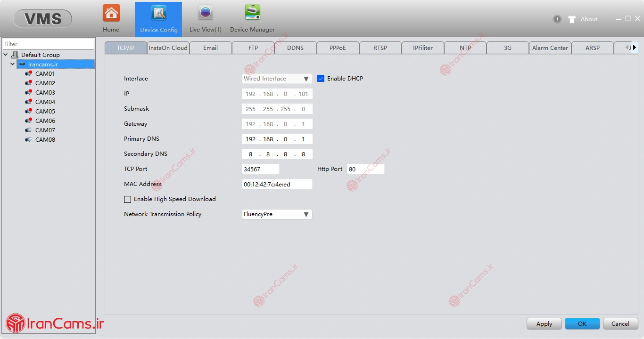Switch to the NTP tab
Viewport: 644px width, 339px height.
coord(465,48)
